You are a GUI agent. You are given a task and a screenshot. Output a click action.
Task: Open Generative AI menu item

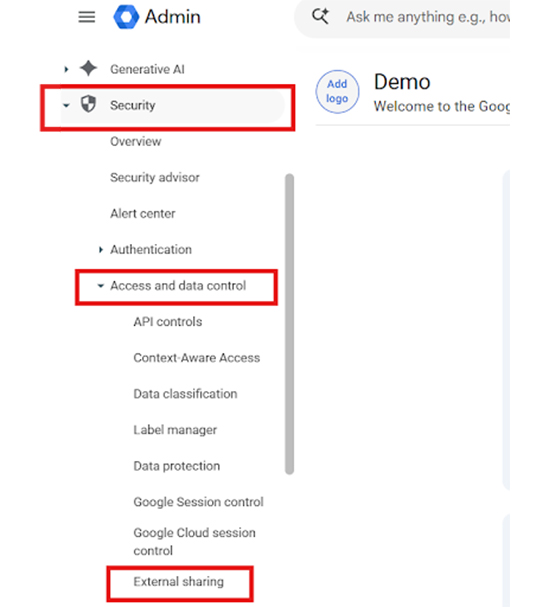(148, 69)
